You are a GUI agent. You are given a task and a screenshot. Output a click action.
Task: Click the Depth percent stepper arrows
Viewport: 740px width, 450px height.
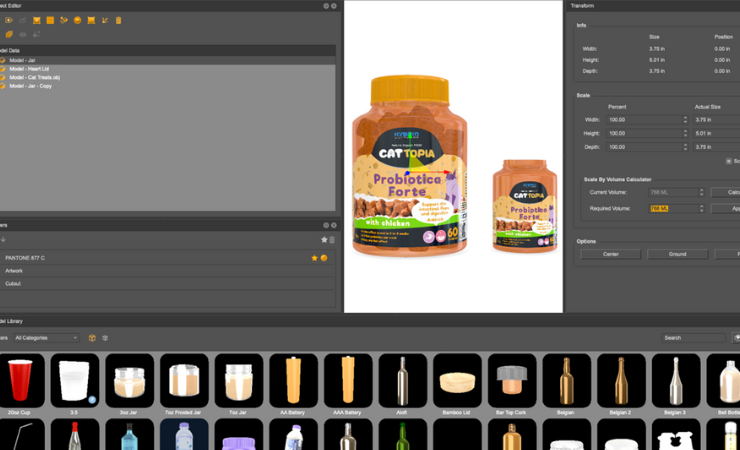685,147
